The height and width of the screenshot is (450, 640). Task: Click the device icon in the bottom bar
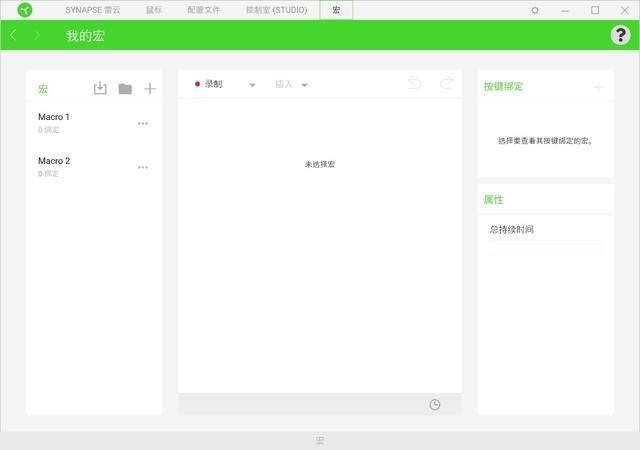320,440
